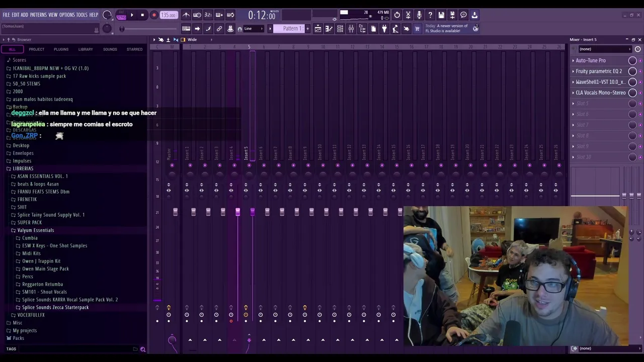Screen dimensions: 644x362
Task: Open the Piano roll view icon
Action: 329,29
